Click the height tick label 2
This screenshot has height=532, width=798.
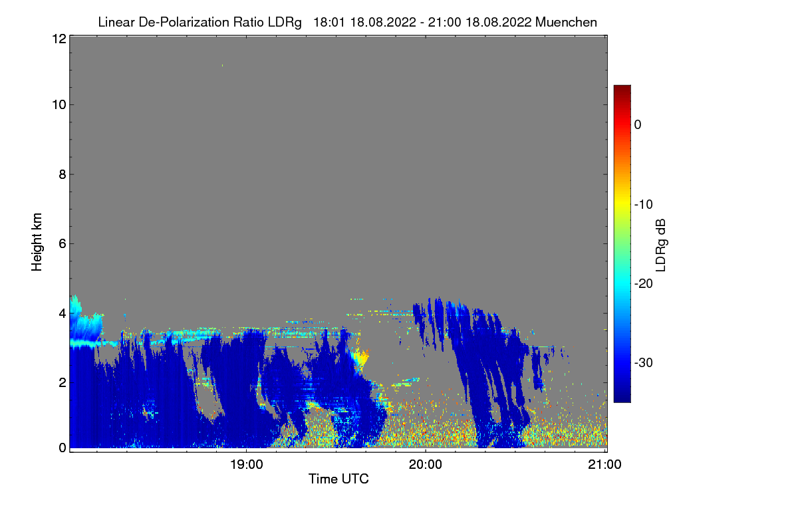(62, 382)
